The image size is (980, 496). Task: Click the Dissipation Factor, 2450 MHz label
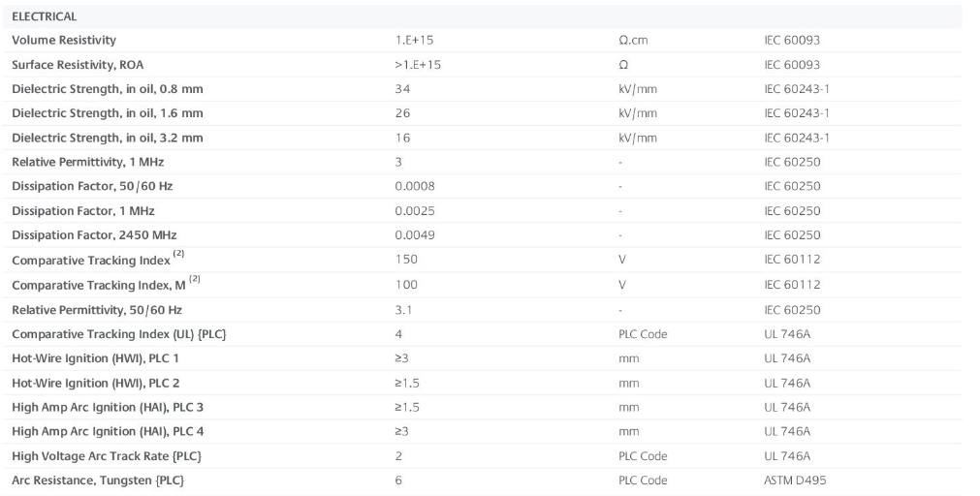pyautogui.click(x=94, y=234)
